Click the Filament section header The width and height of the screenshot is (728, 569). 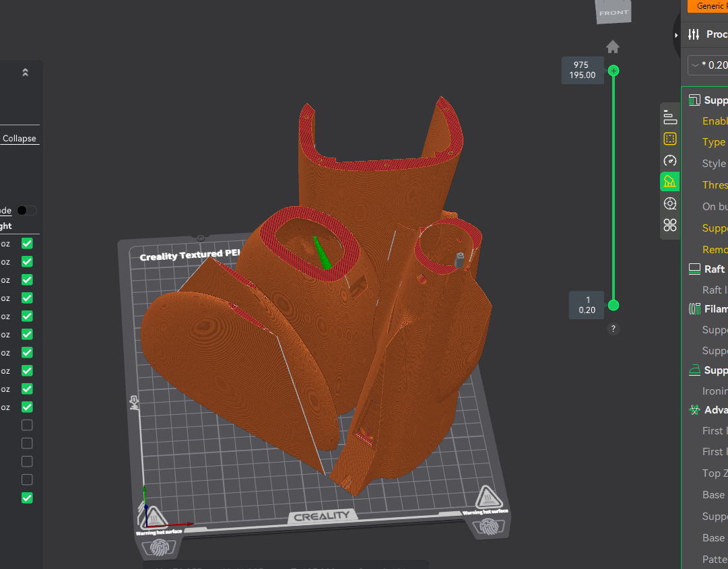coord(716,308)
